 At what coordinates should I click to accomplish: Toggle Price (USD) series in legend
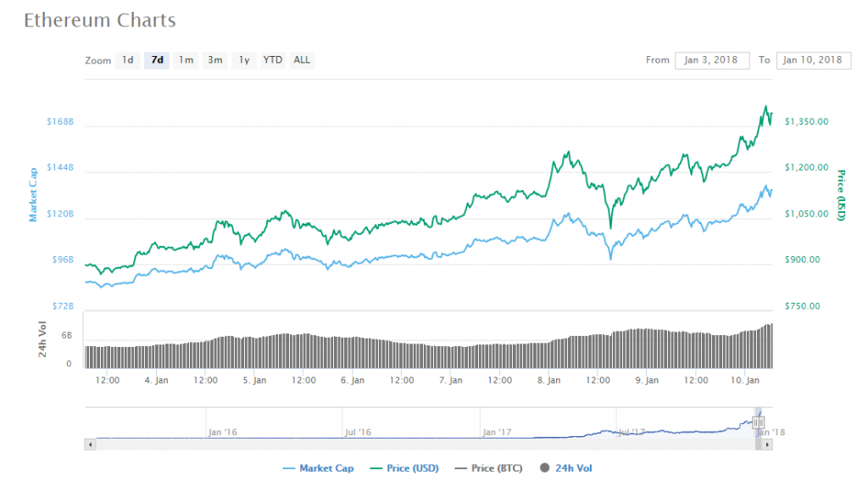tap(404, 468)
